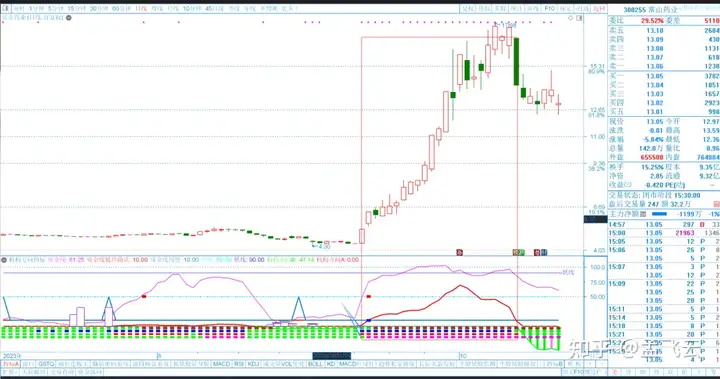Click the F10 company info button

(x=549, y=9)
